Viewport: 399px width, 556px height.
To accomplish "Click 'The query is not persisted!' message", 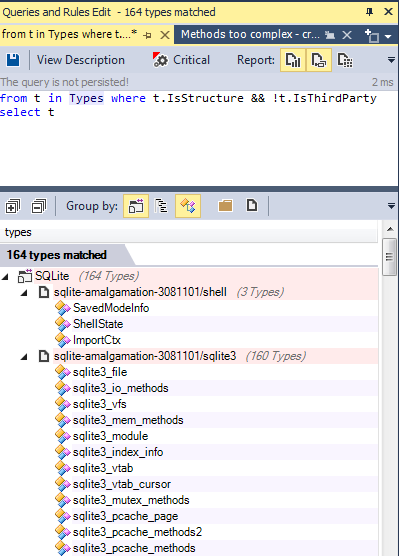I will (x=64, y=82).
